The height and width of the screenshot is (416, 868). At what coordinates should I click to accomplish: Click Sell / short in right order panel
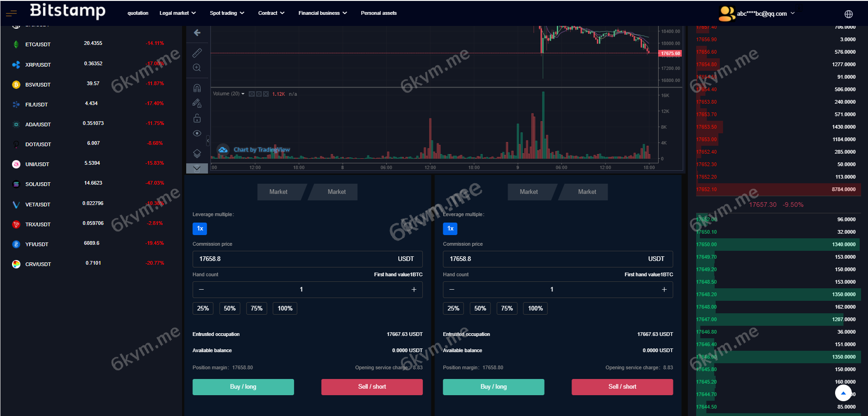[622, 387]
